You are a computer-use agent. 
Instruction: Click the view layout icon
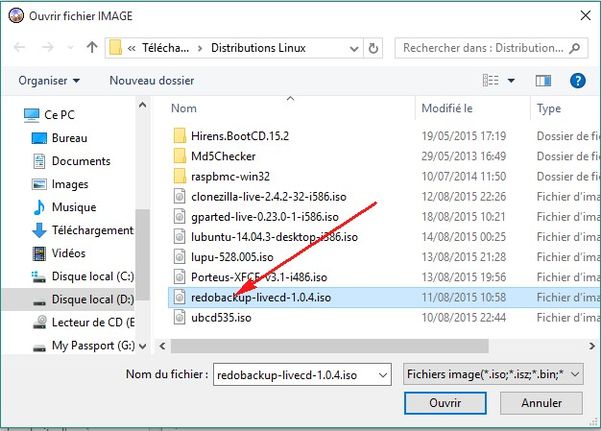click(491, 81)
